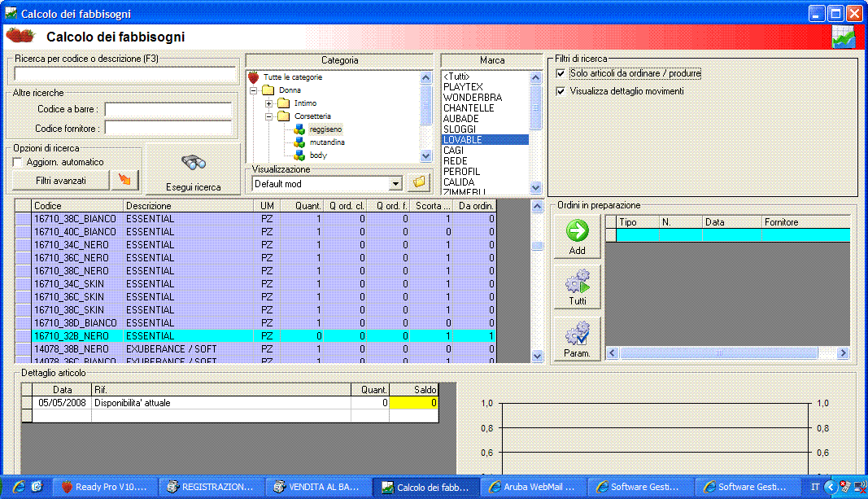Click the Filtri avanzati button
Screen dimensions: 868x499
click(61, 181)
